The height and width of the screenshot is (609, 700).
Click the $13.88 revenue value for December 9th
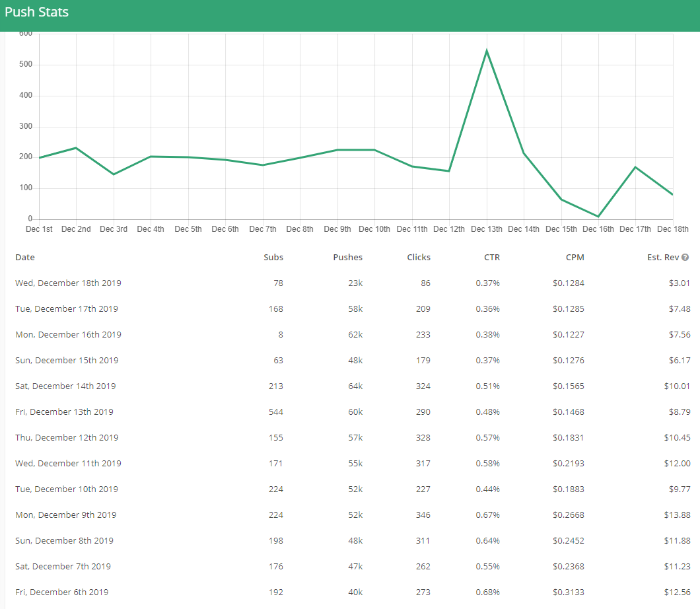pos(677,515)
